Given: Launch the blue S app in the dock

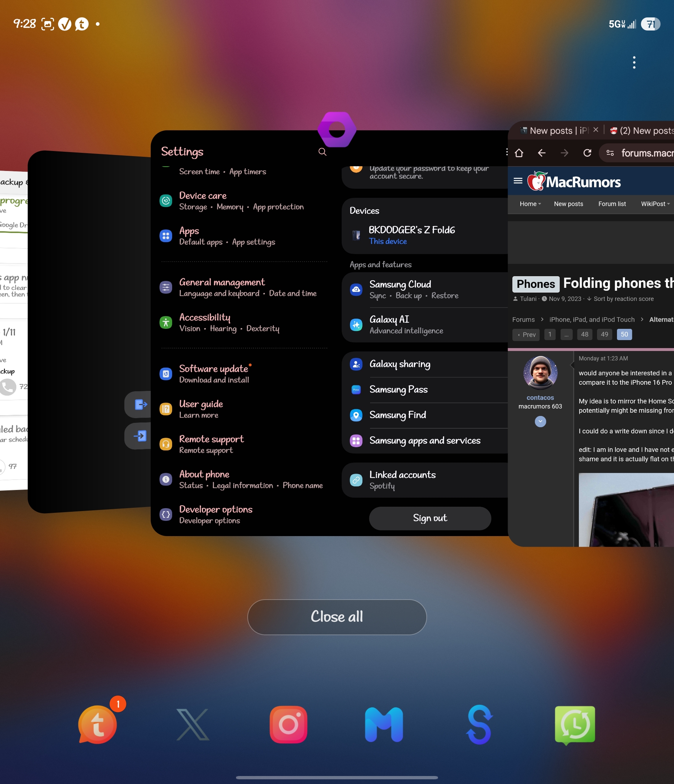Looking at the screenshot, I should (x=479, y=724).
